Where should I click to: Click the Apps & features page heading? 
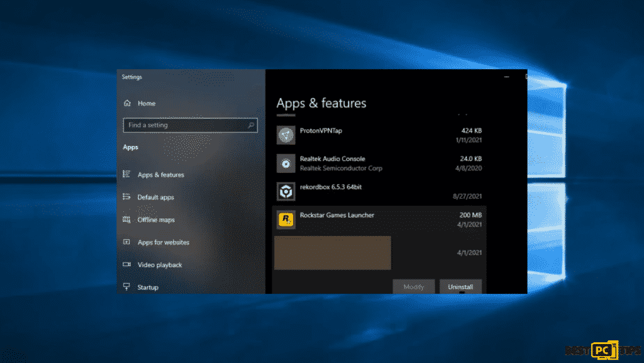coord(321,103)
